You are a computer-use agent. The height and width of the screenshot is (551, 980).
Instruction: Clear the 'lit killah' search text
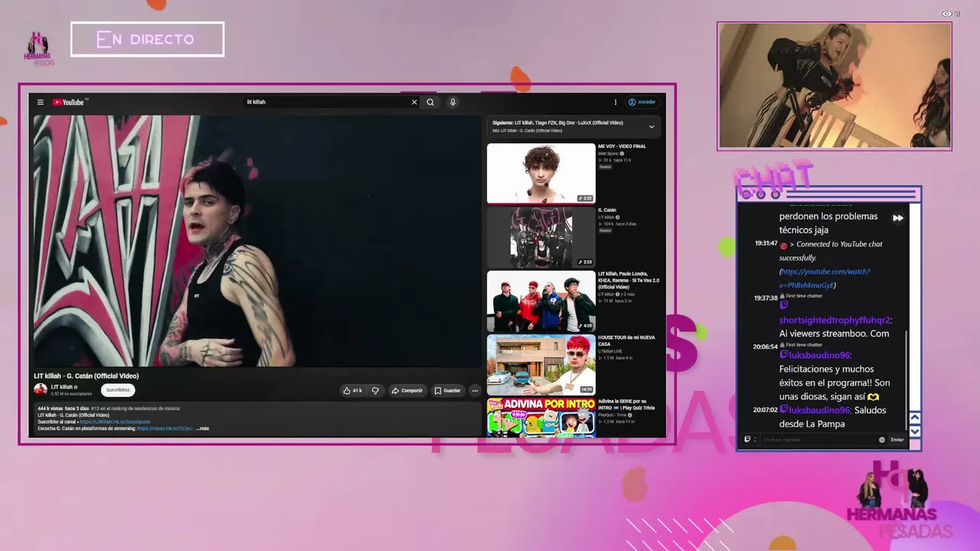(414, 102)
